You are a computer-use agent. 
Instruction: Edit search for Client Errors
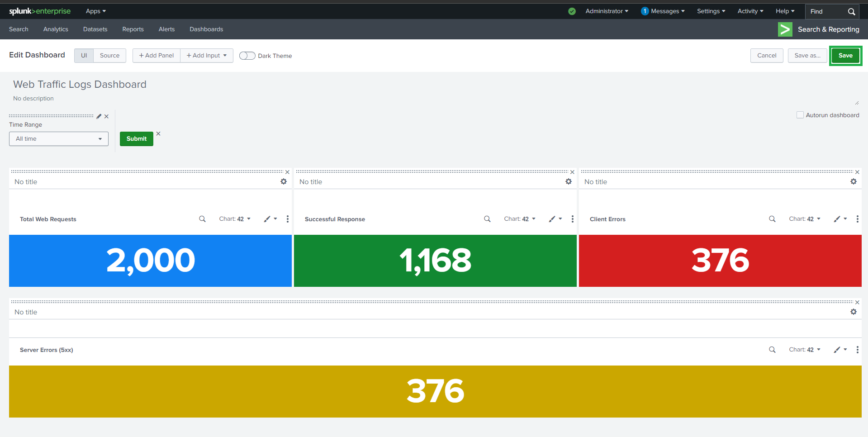[x=772, y=219]
